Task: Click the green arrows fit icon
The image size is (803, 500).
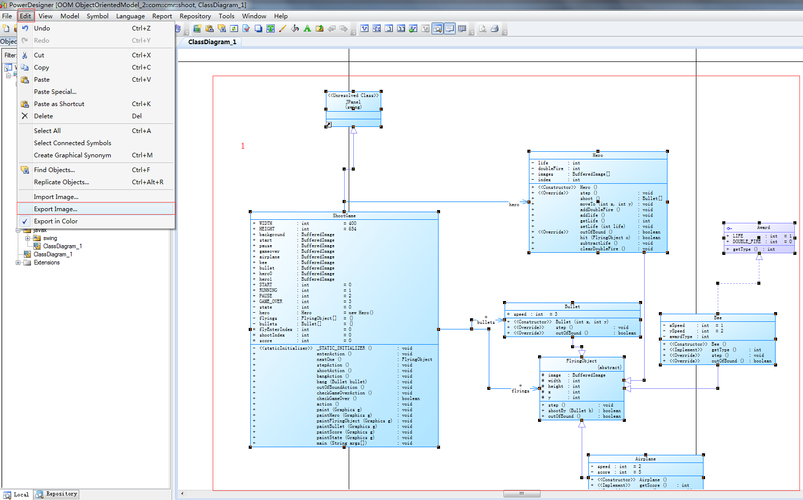Action: 270,29
